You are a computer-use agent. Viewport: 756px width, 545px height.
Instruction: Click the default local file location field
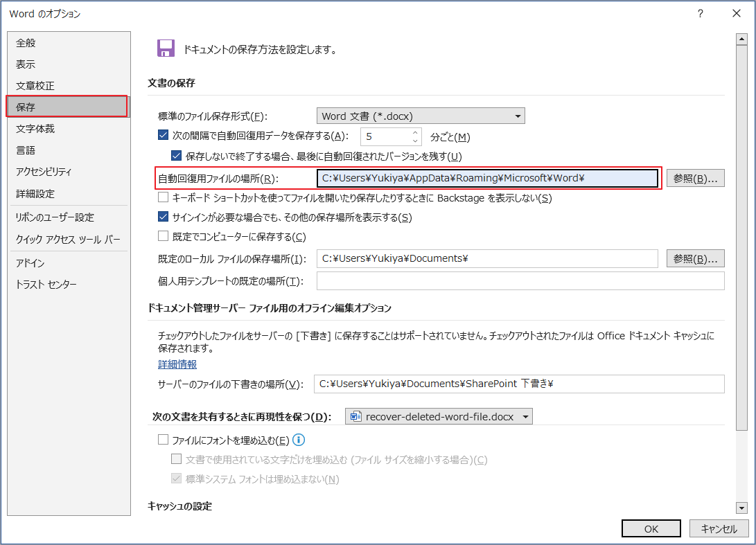487,259
